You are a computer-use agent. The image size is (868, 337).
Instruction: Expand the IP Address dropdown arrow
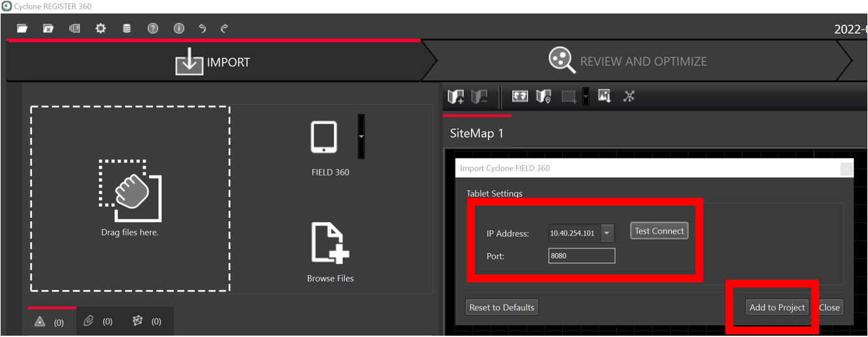(607, 233)
